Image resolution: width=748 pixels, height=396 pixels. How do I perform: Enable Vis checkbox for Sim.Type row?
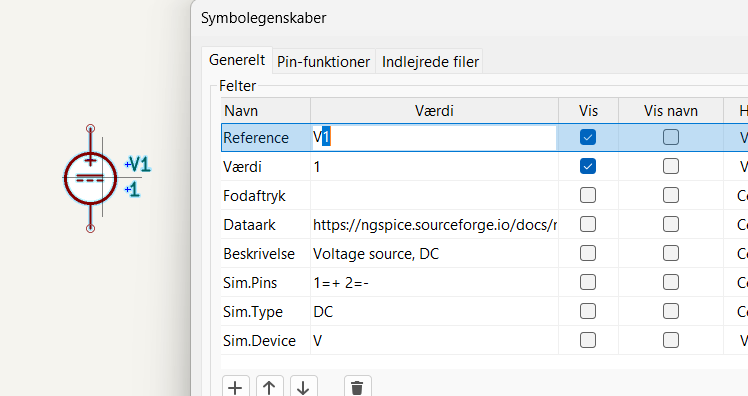point(588,312)
